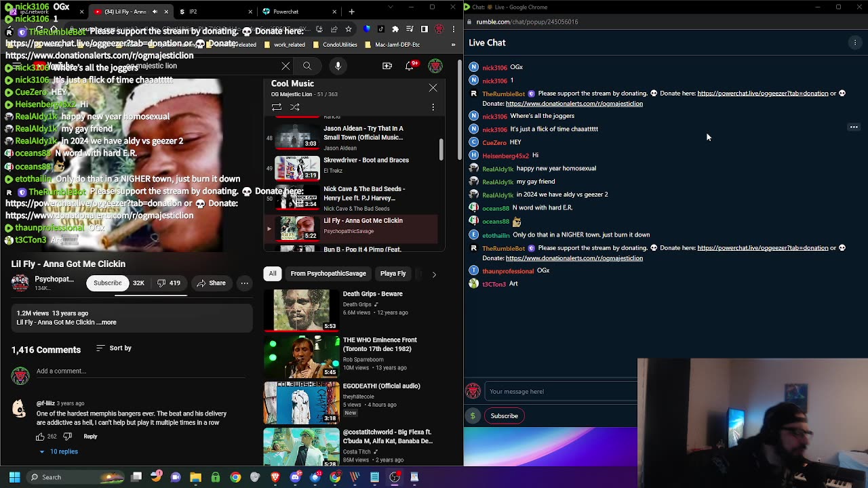
Task: Reply to @f-lliz comment
Action: tap(90, 436)
